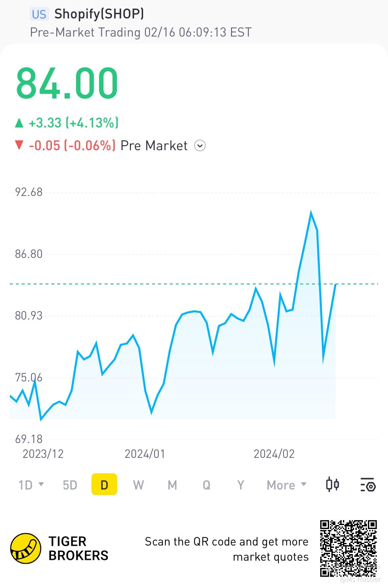Tap the 84.00 current price

click(x=67, y=83)
